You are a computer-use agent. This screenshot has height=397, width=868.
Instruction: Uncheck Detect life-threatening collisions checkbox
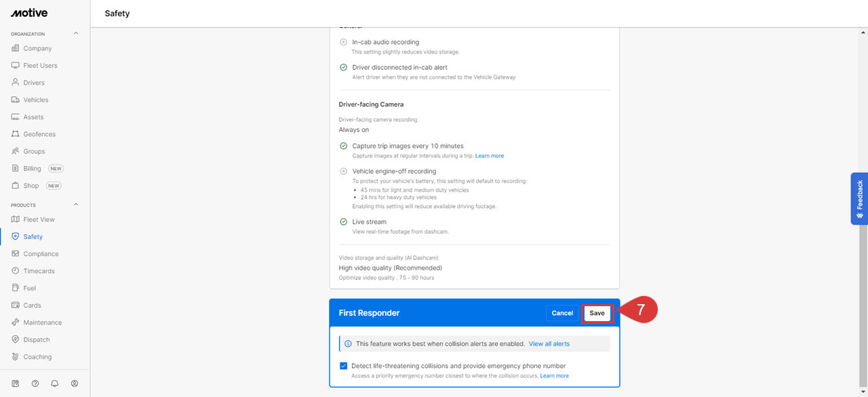(343, 366)
